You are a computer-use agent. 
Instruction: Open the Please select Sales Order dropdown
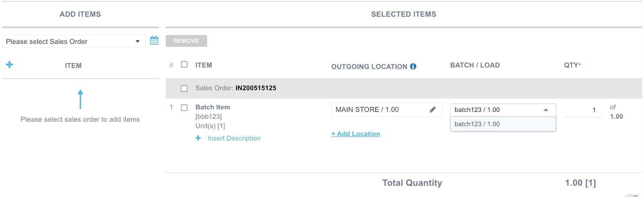pos(73,41)
